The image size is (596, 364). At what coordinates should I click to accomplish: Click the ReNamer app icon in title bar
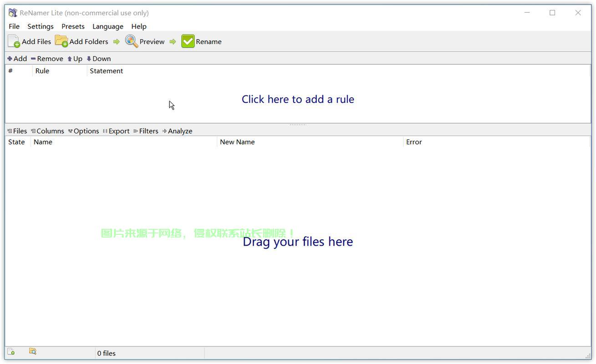tap(13, 13)
